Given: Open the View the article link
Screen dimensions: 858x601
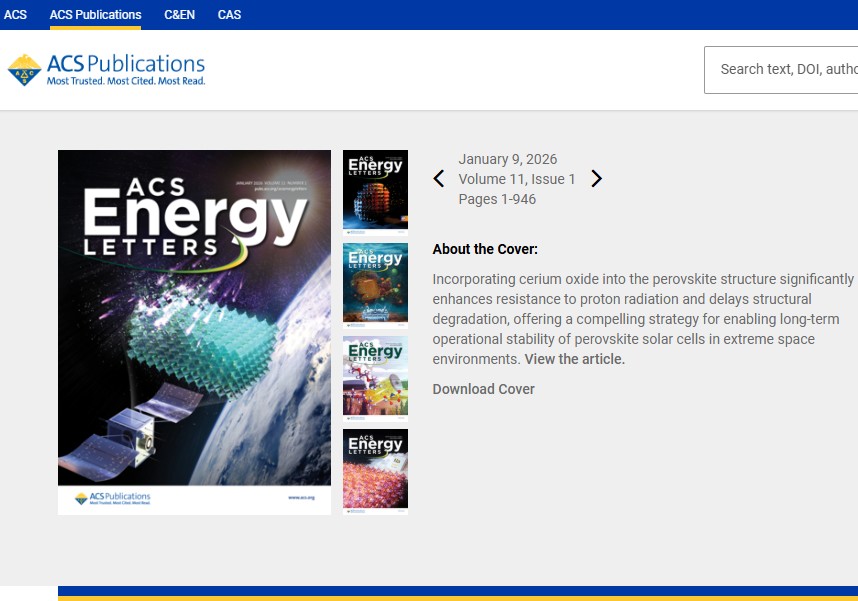Looking at the screenshot, I should pos(575,359).
